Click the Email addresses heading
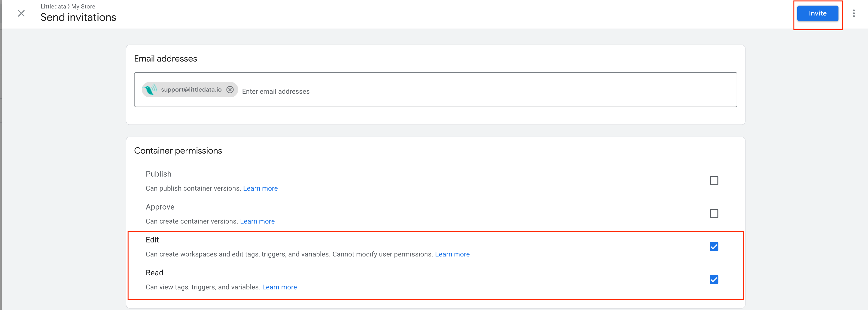 166,59
